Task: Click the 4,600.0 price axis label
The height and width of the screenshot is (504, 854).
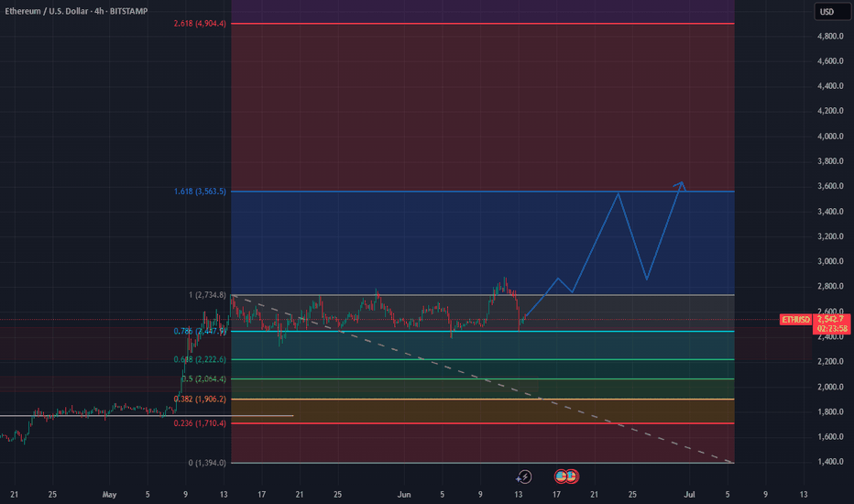Action: (830, 61)
